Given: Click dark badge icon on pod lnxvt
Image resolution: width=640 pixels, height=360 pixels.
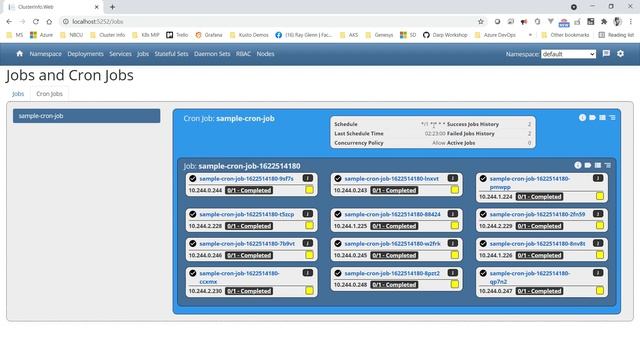Looking at the screenshot, I should 453,178.
